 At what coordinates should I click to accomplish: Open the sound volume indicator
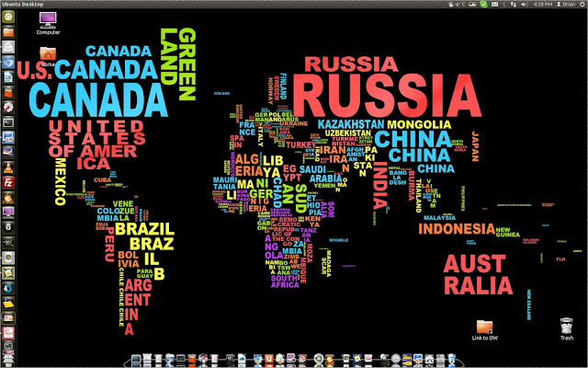tap(524, 4)
